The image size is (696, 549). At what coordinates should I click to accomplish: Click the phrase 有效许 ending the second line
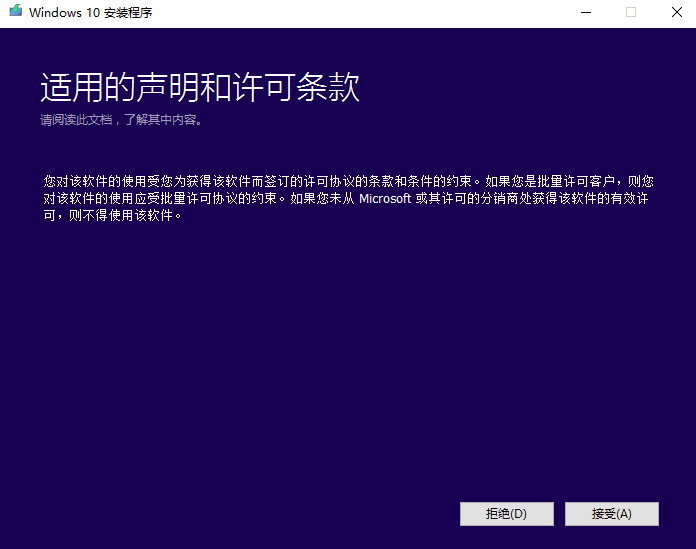632,199
